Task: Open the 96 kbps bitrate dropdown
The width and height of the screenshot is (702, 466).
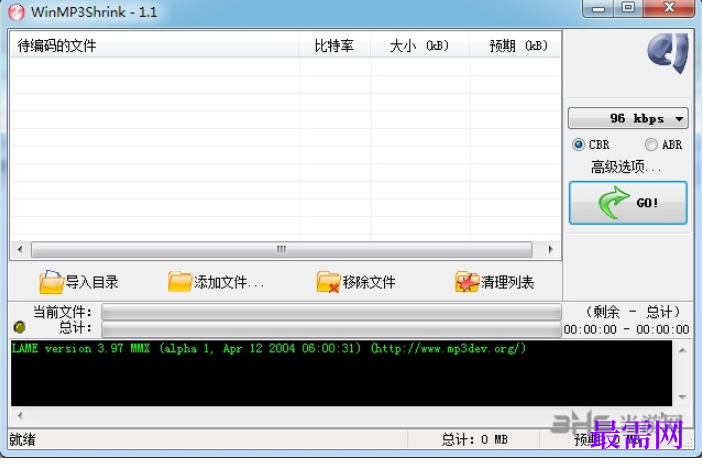Action: click(x=628, y=118)
